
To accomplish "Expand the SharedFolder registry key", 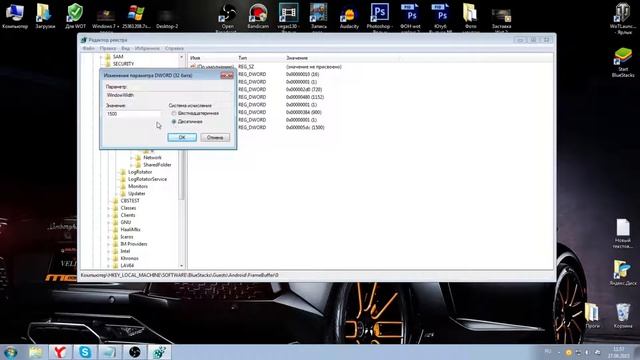I will (131, 165).
